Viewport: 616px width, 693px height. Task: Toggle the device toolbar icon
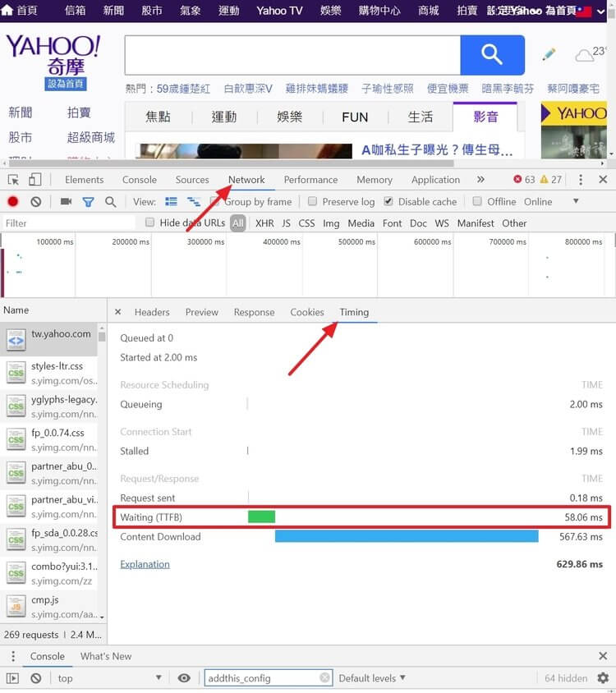pos(34,180)
